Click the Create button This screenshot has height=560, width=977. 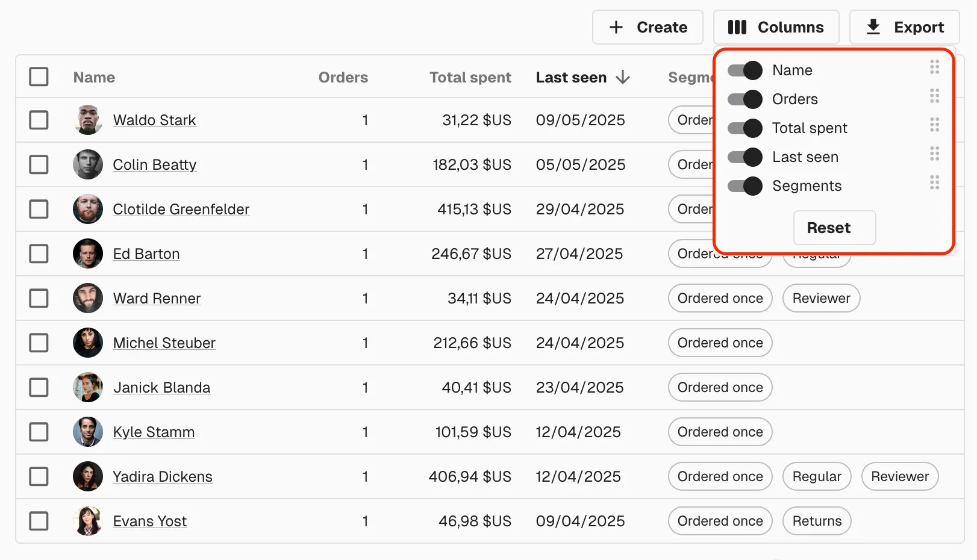pos(648,27)
